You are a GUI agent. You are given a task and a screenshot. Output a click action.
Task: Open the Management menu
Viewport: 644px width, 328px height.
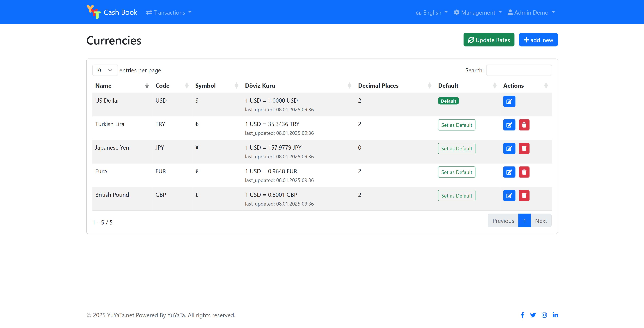tap(478, 13)
